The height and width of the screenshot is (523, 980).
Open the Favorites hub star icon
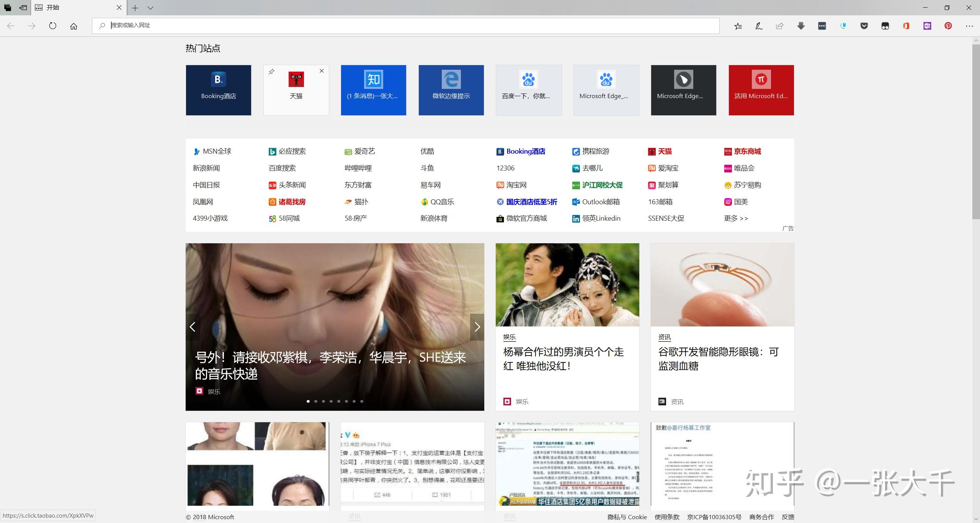point(738,26)
